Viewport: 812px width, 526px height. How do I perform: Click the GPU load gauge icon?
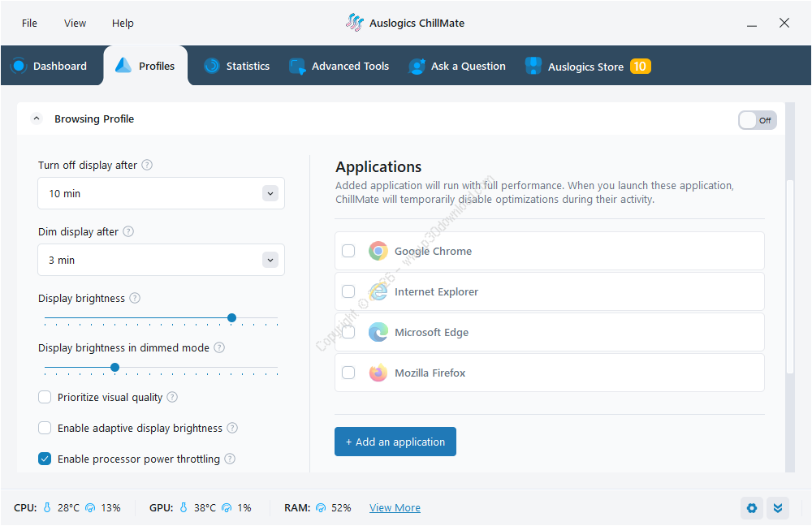pos(227,508)
